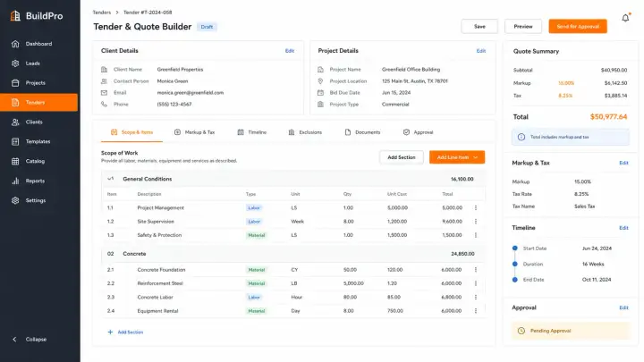This screenshot has height=362, width=644.
Task: Click the BuildPro logo icon
Action: pyautogui.click(x=15, y=15)
